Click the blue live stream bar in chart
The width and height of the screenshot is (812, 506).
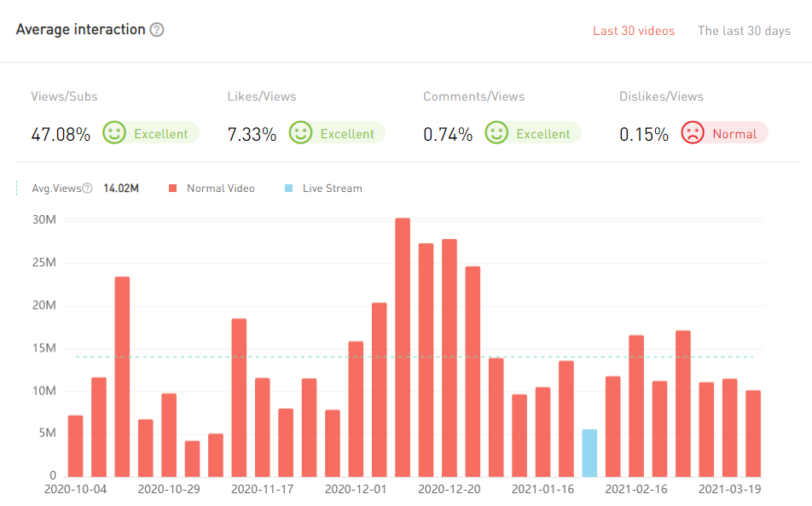[x=589, y=453]
